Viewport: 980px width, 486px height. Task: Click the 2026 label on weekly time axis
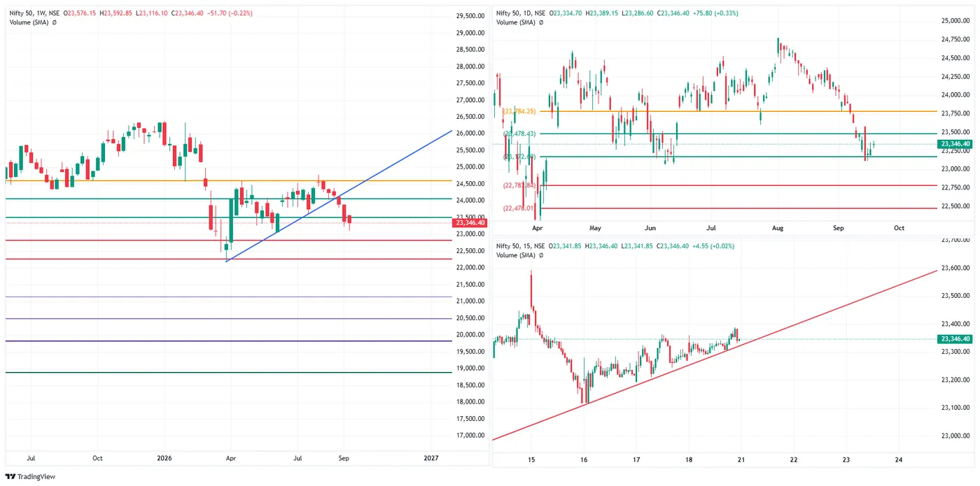click(x=164, y=459)
